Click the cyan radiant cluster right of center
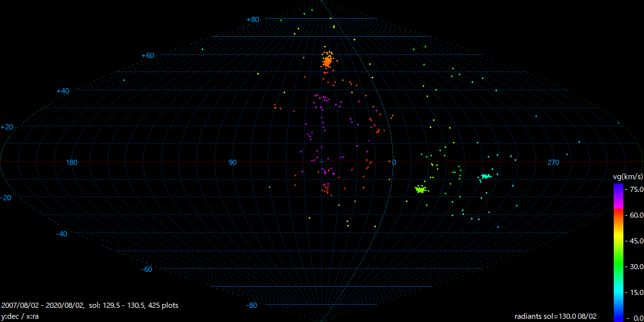 (x=485, y=176)
